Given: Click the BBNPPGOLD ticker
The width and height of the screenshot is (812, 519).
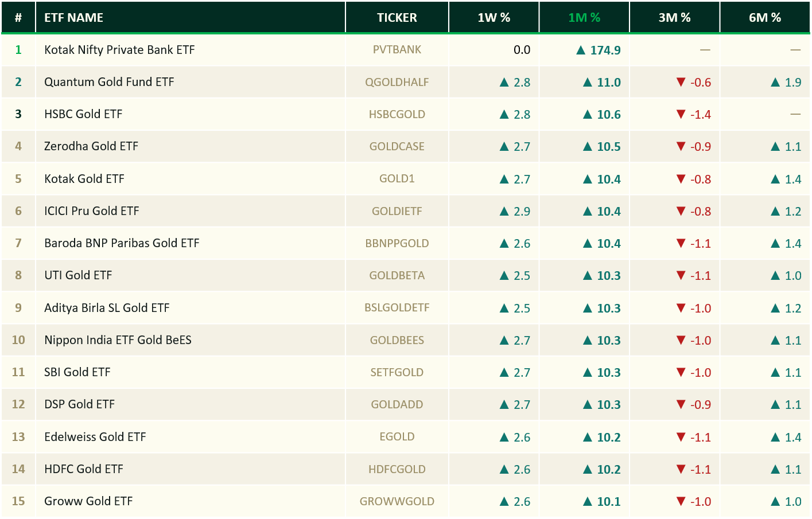Looking at the screenshot, I should coord(397,243).
